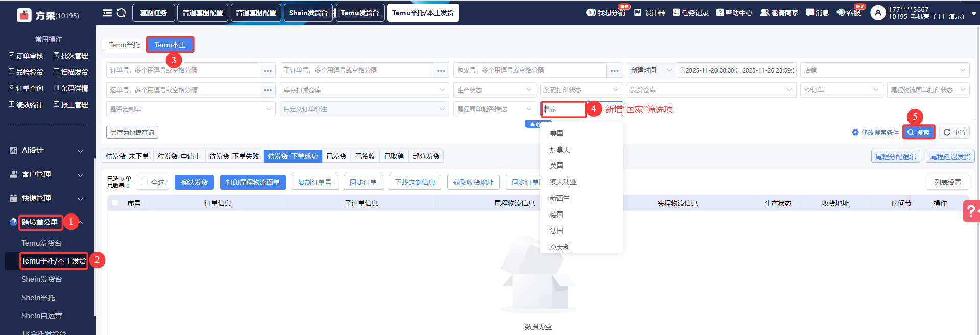Click the user avatar icon

tap(877, 13)
